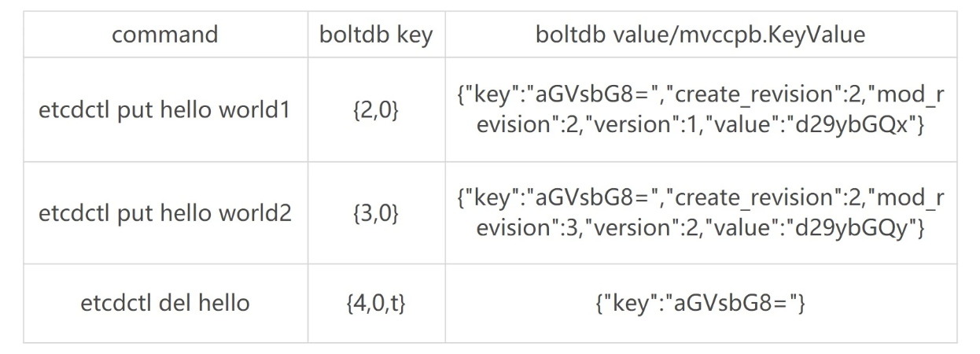This screenshot has width=980, height=354.
Task: Click the 'command' column header
Action: pyautogui.click(x=164, y=35)
